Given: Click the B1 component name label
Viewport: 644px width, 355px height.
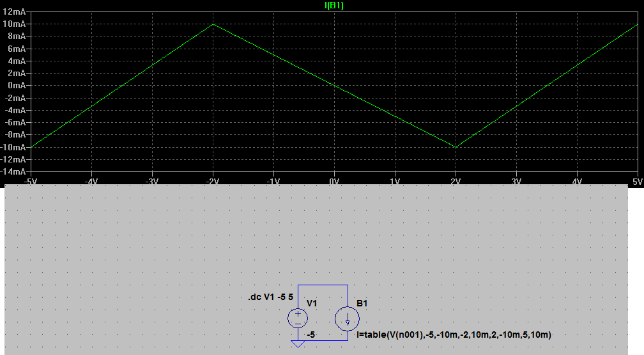Looking at the screenshot, I should click(x=362, y=303).
